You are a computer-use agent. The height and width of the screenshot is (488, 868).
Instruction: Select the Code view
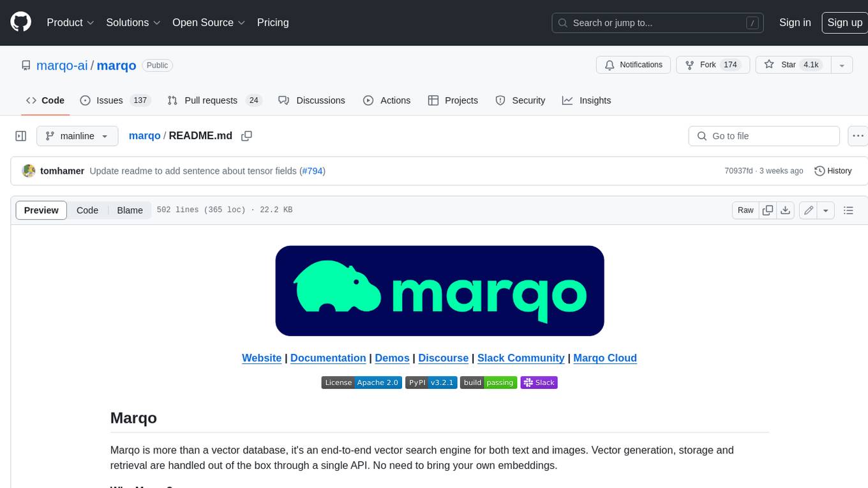coord(87,210)
